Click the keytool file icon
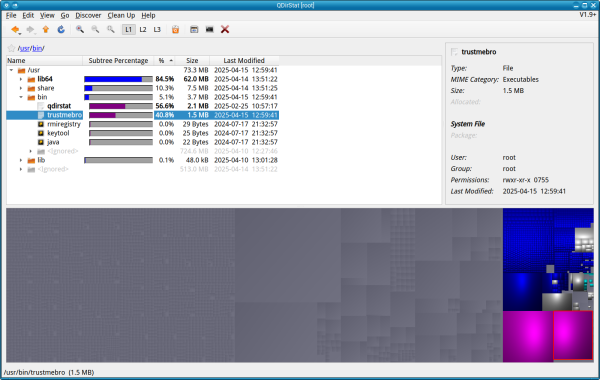 point(41,133)
